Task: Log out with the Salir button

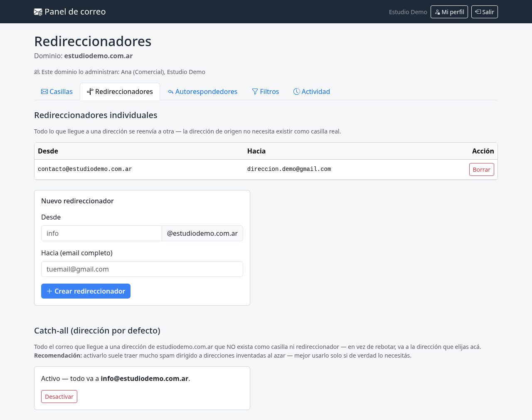Action: click(485, 12)
